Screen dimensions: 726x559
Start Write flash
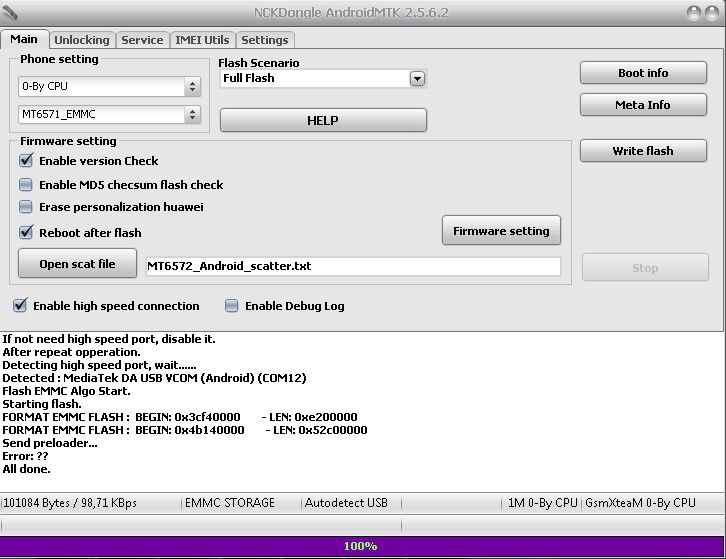(x=643, y=151)
